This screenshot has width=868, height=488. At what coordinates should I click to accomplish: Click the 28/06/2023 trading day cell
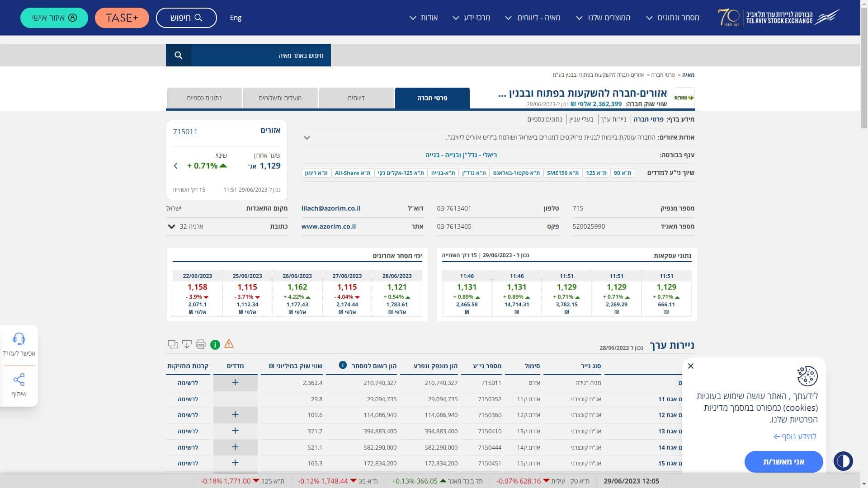(x=397, y=294)
